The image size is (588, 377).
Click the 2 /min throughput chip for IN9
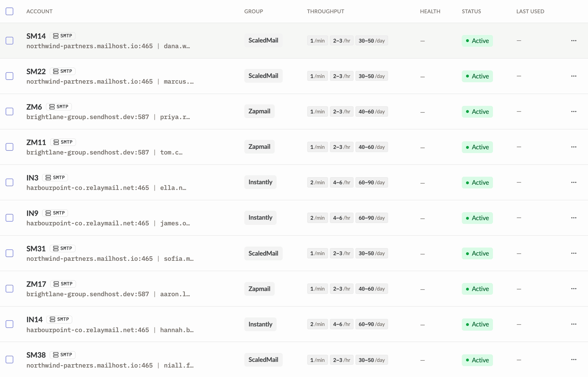pos(318,218)
